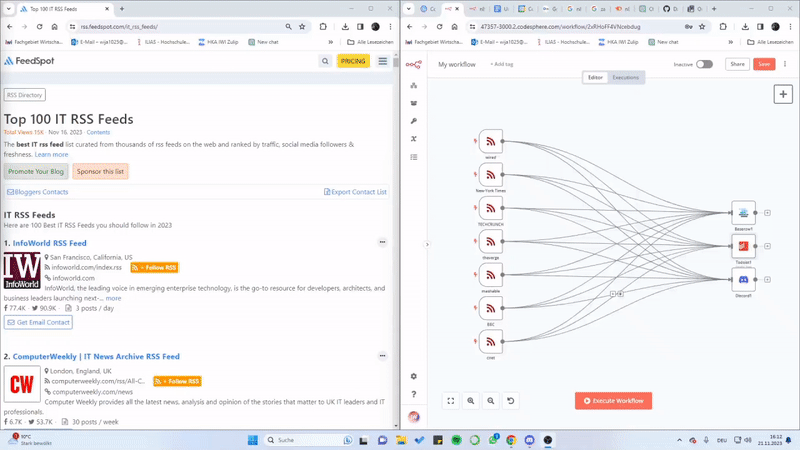Add a node after the Discord1 output

click(767, 280)
